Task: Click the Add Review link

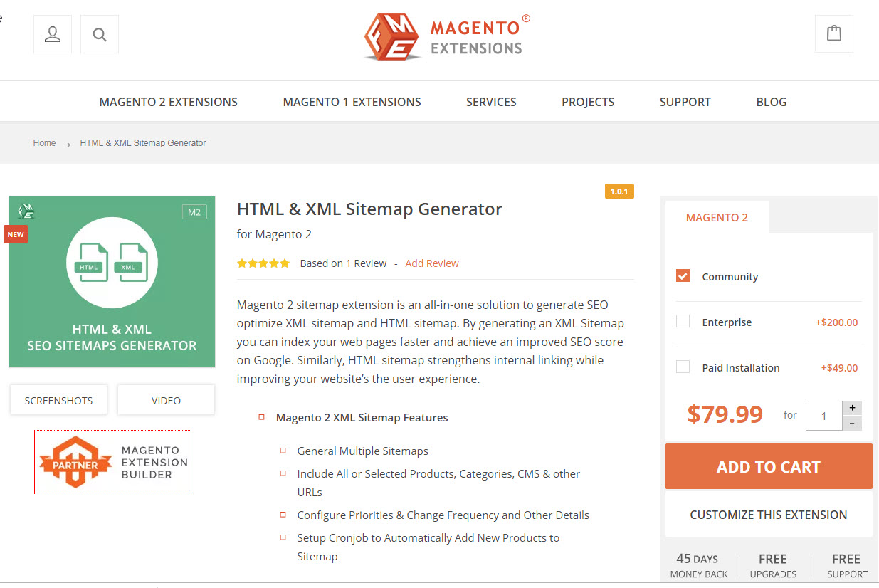Action: tap(432, 263)
